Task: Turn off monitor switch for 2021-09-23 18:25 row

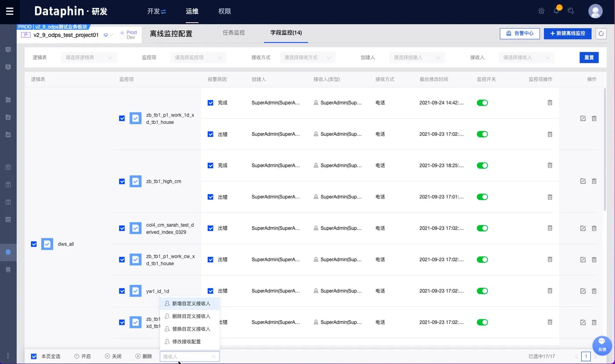Action: (x=482, y=166)
